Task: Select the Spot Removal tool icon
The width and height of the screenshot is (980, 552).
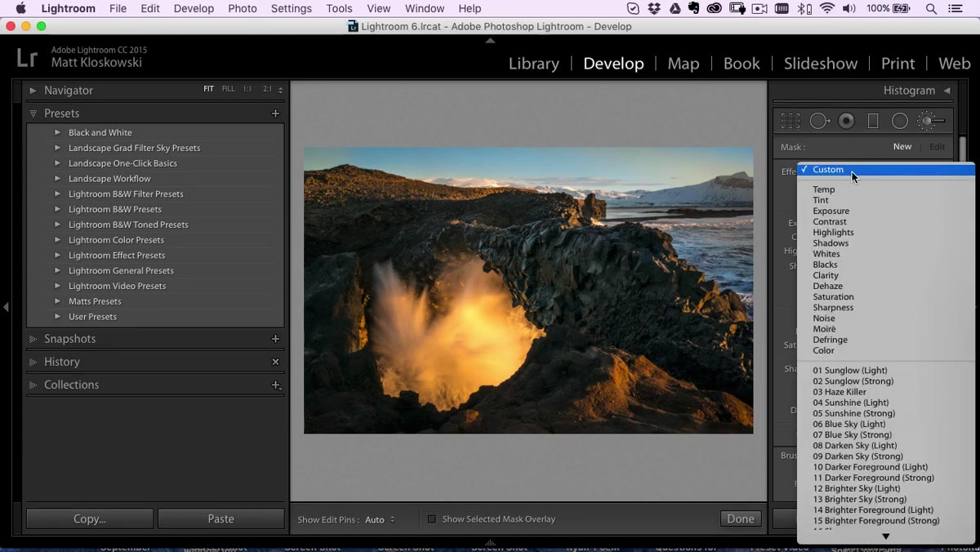Action: coord(819,121)
